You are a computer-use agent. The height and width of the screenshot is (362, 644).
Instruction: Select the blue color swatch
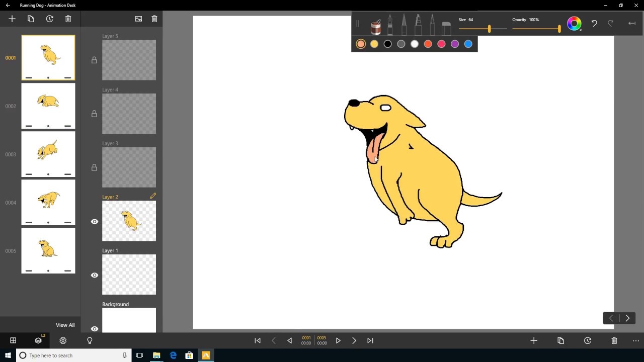tap(468, 44)
